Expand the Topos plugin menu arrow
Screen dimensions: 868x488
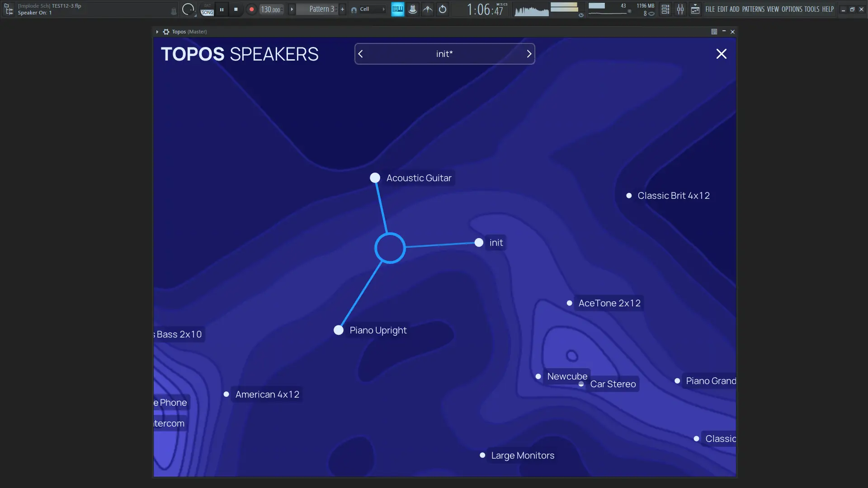157,32
